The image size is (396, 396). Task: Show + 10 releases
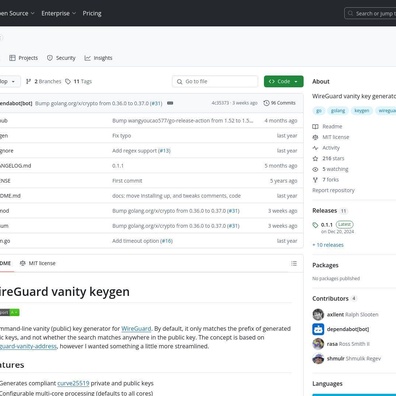pos(328,245)
